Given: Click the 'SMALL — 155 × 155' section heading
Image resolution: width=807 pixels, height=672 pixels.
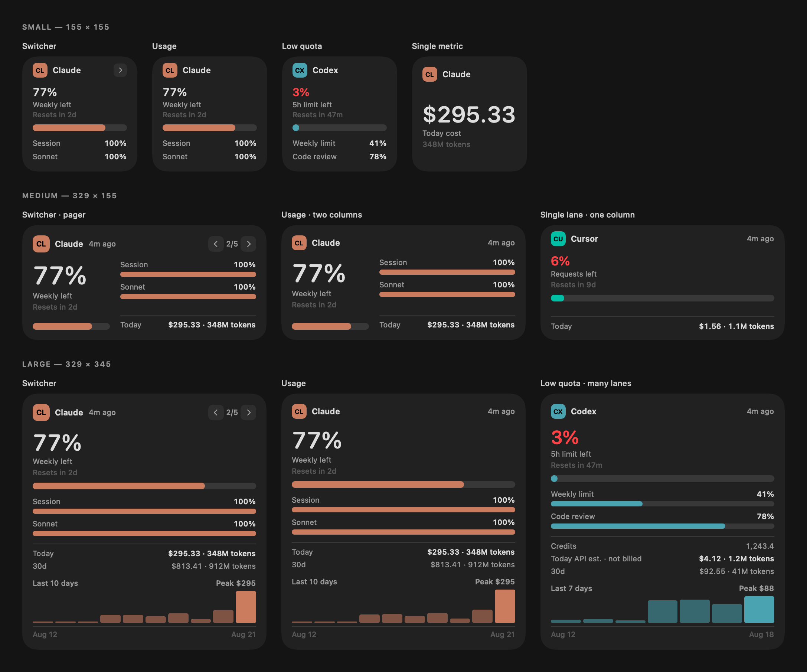Looking at the screenshot, I should coord(66,27).
